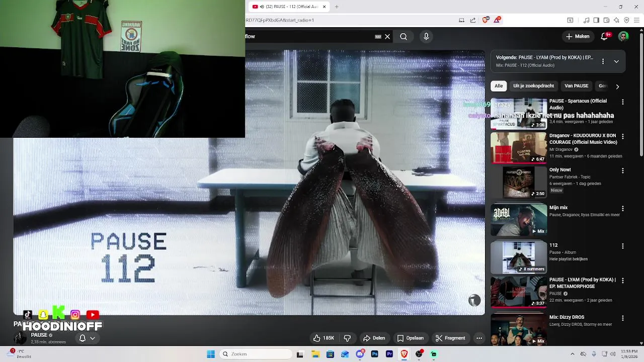This screenshot has height=362, width=644.
Task: Click the Maken create button
Action: tap(578, 36)
